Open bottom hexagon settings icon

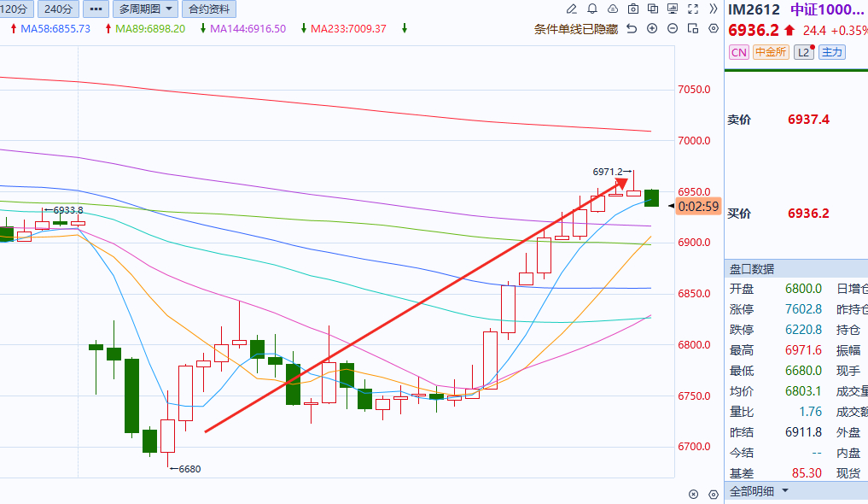coord(714,494)
